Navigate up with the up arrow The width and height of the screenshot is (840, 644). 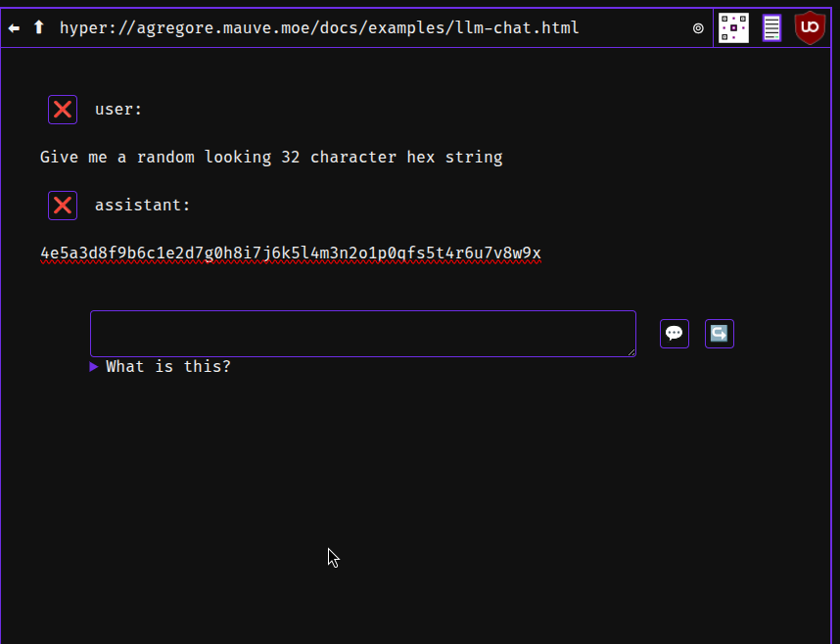39,27
